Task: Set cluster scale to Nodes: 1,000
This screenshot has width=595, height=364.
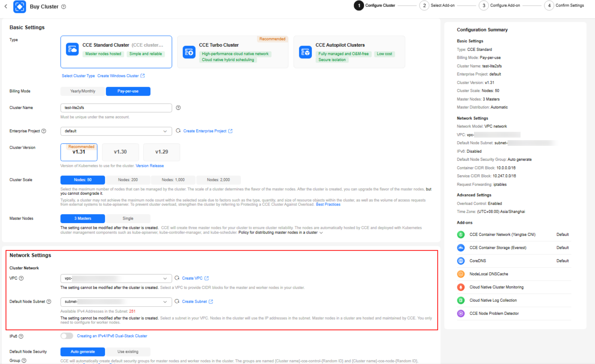Action: click(173, 180)
